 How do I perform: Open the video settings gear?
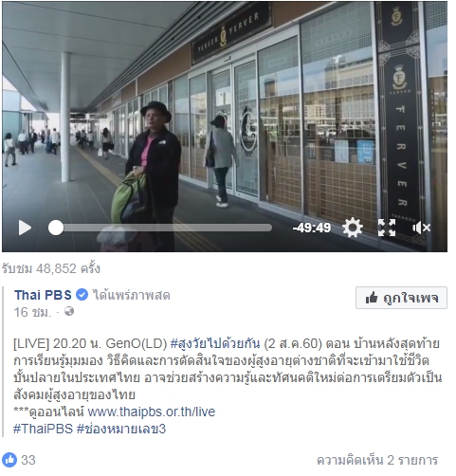pyautogui.click(x=352, y=228)
